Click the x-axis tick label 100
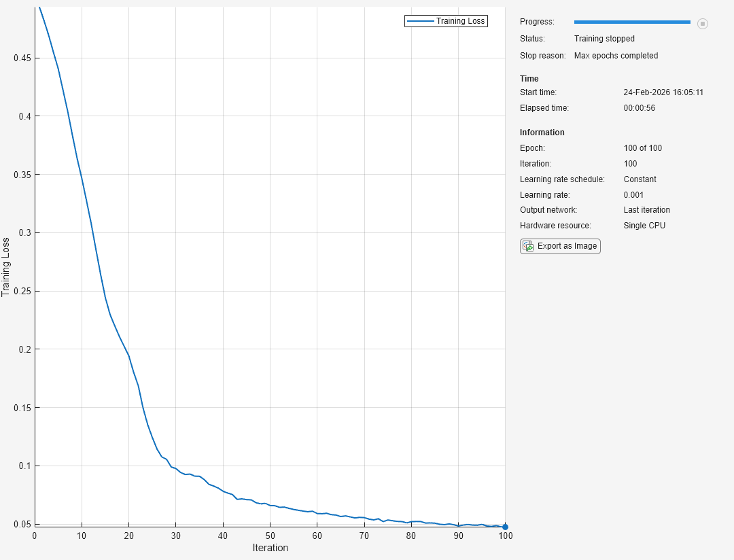This screenshot has width=734, height=560. coord(505,536)
